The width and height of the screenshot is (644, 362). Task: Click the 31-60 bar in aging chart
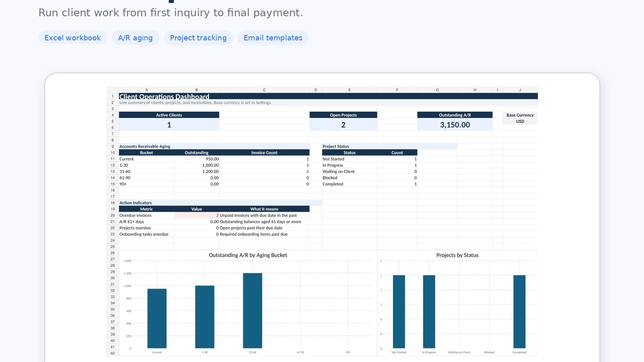252,310
